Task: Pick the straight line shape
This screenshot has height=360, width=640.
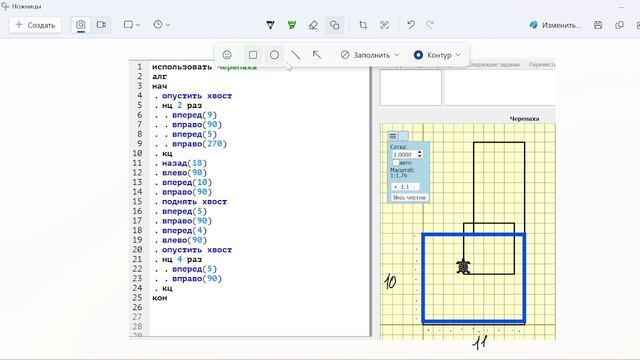Action: coord(296,55)
